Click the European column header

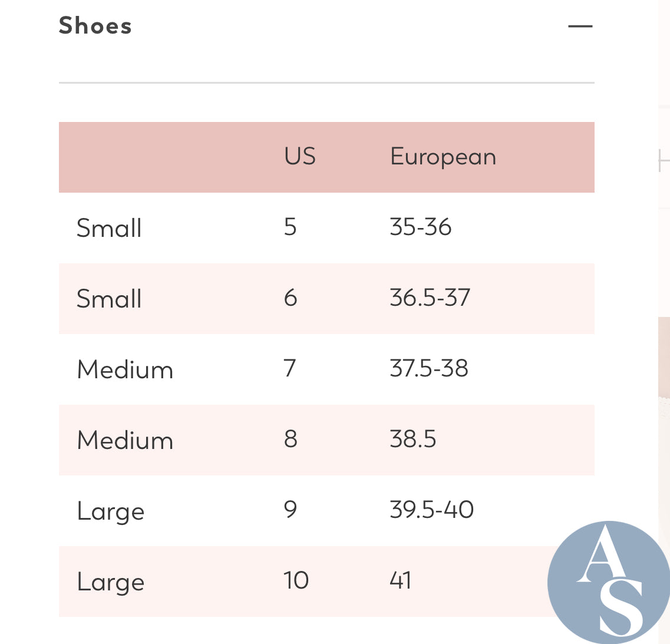pyautogui.click(x=443, y=157)
